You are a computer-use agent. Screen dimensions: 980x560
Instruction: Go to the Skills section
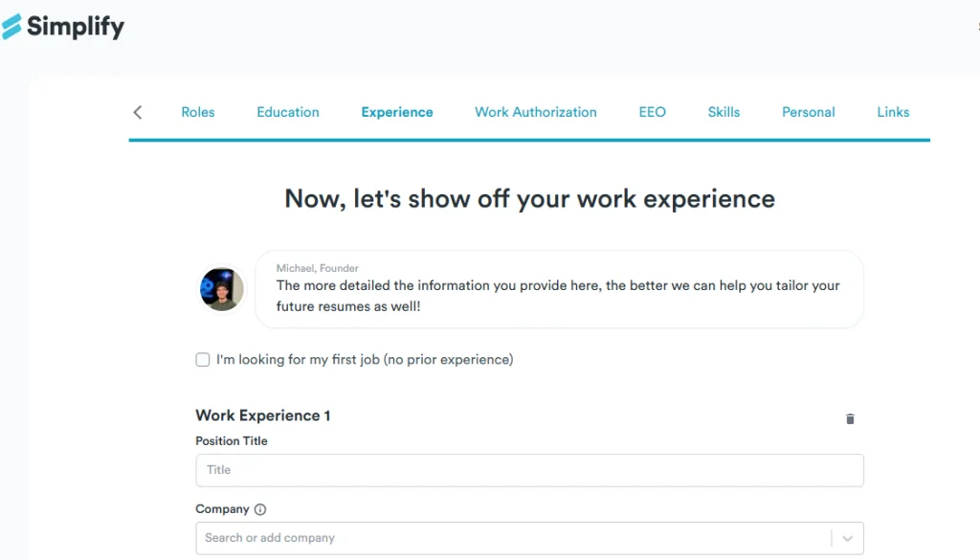[x=724, y=112]
